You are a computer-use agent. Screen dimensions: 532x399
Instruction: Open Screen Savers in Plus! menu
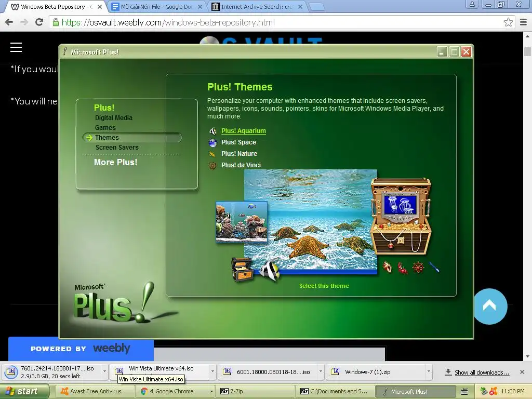[117, 147]
